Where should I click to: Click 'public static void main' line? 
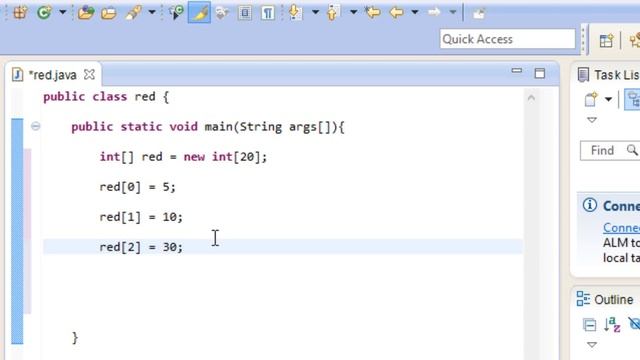tap(208, 127)
